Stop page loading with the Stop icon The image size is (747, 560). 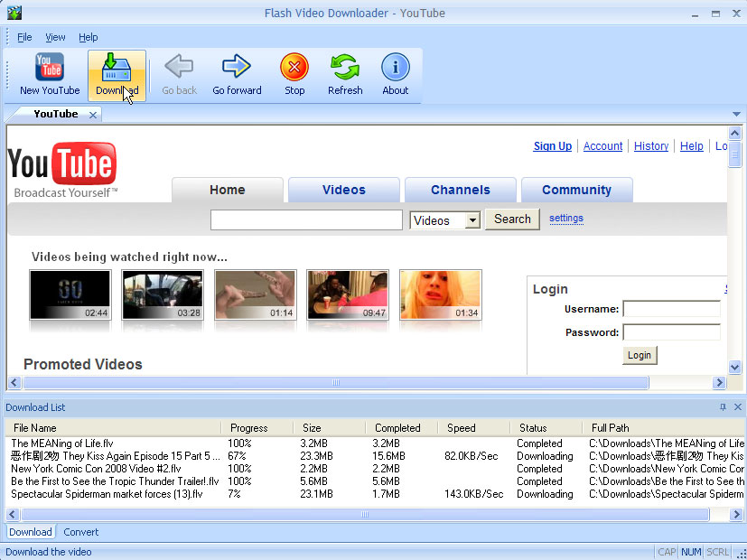[294, 67]
